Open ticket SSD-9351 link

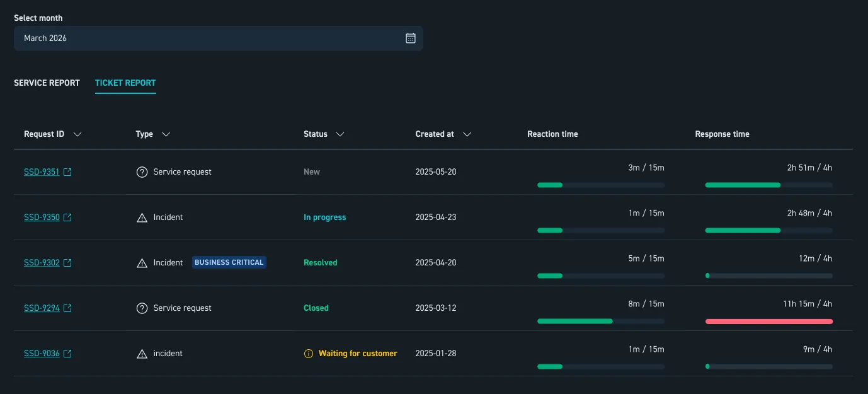coord(42,172)
